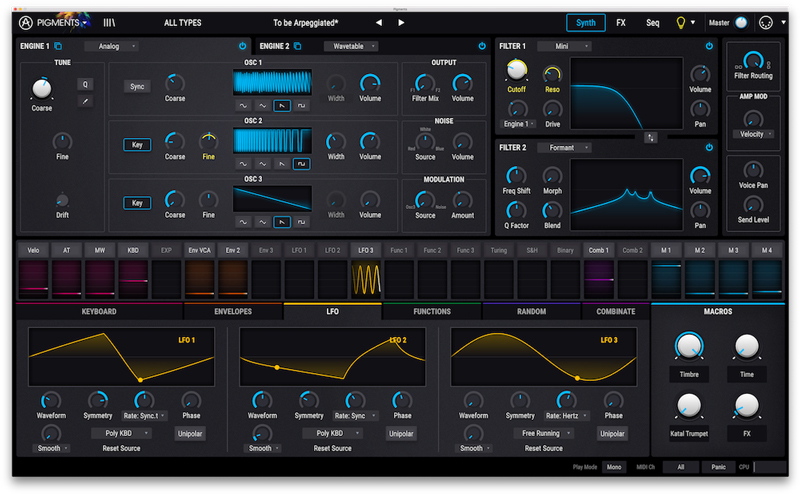800x494 pixels.
Task: Open Amp Mod Velocity dropdown
Action: tap(753, 134)
